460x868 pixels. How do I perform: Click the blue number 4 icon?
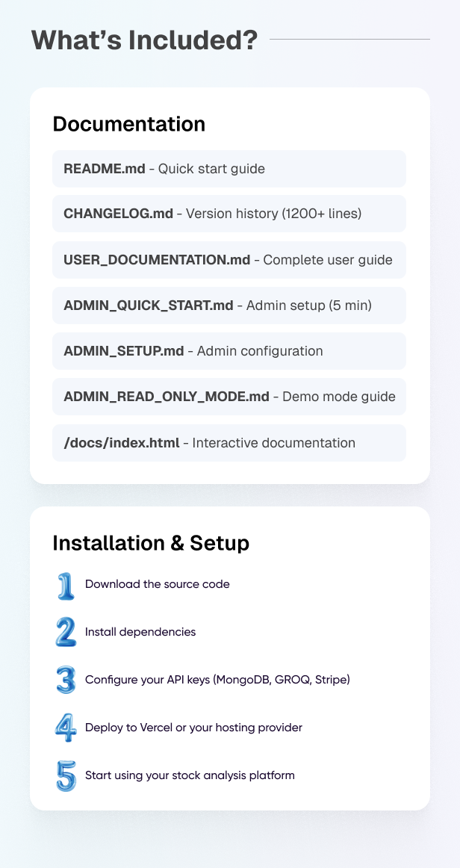[x=66, y=728]
